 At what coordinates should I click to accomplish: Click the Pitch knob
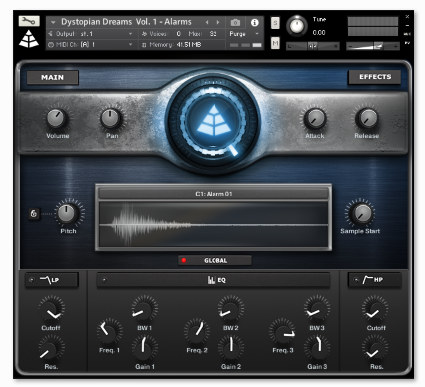coord(67,213)
